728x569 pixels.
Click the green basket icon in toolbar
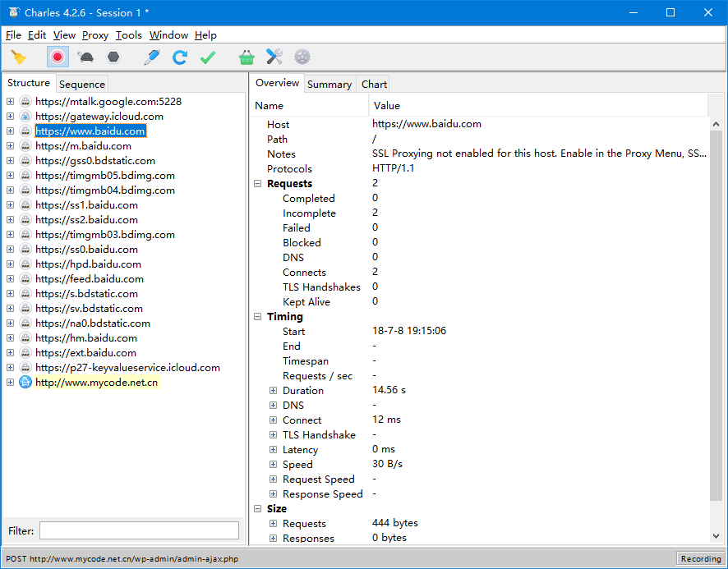[247, 57]
